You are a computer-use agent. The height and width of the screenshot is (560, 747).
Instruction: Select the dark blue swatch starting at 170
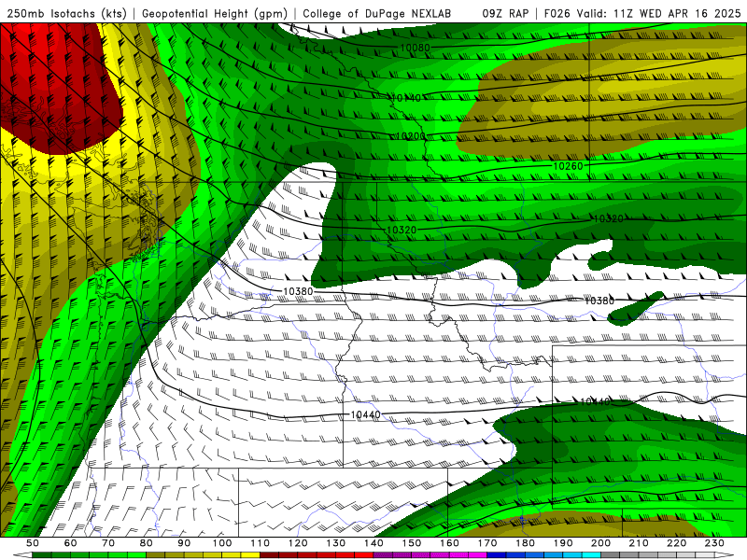[497, 555]
